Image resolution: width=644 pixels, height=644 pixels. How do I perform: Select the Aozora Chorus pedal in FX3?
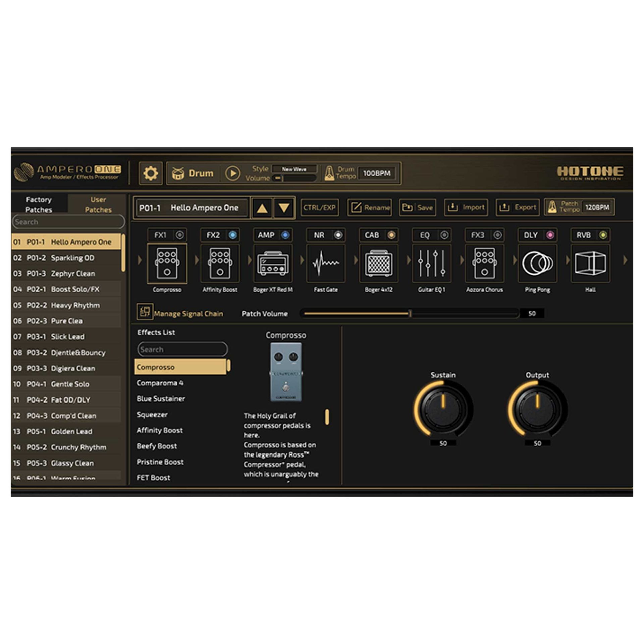485,263
